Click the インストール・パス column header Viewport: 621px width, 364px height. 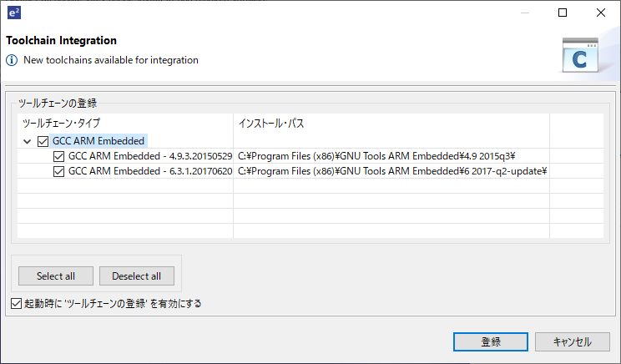pos(391,124)
